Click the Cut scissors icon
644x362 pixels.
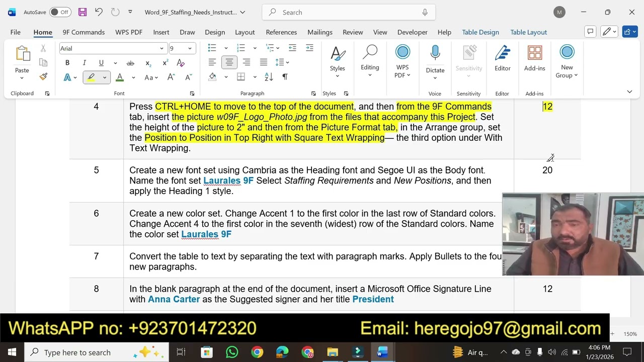click(43, 49)
